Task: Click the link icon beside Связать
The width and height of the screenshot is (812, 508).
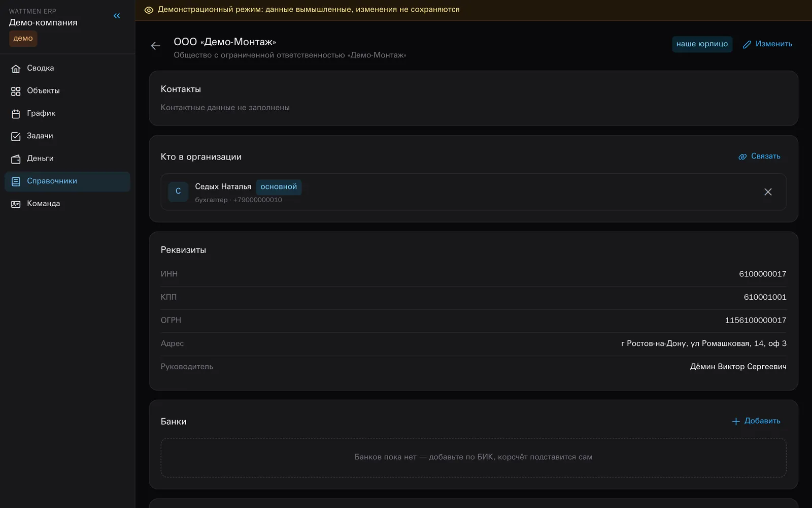Action: 742,156
